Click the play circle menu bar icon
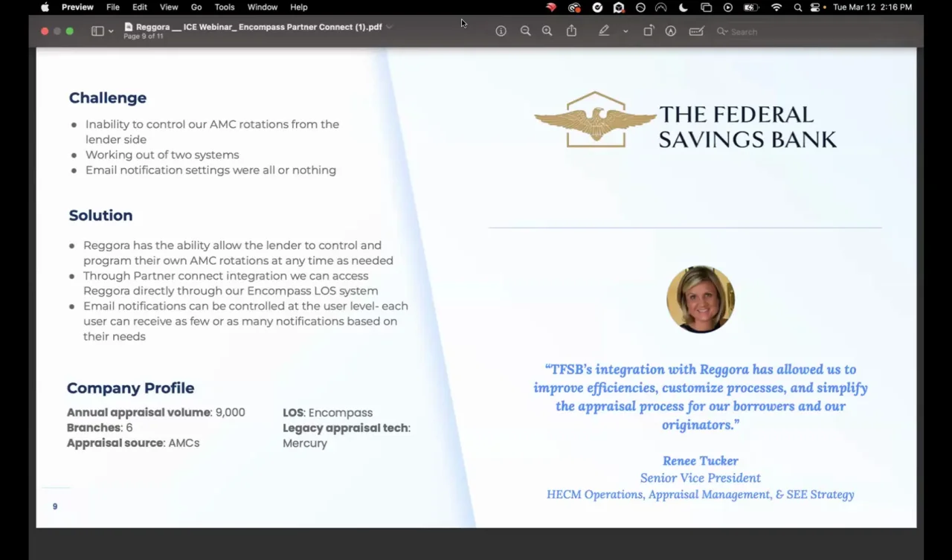The height and width of the screenshot is (560, 952). click(x=728, y=7)
